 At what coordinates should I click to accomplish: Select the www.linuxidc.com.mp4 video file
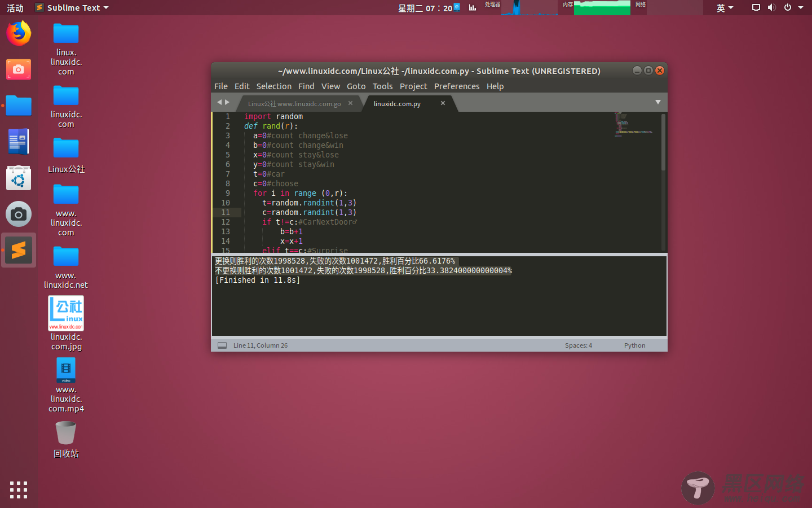pos(66,386)
